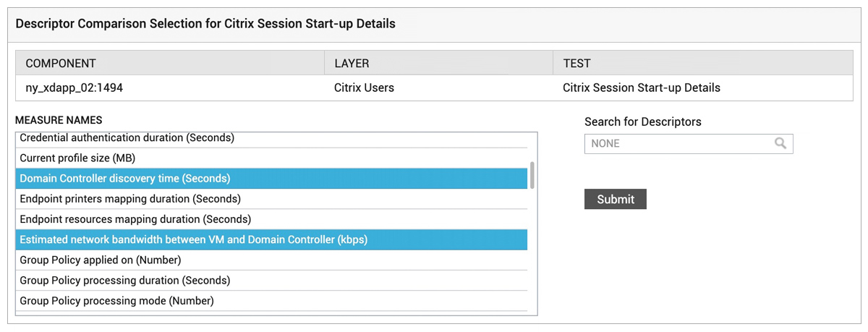Screen dimensions: 868x332
Task: Click the TEST column header
Action: coord(702,64)
